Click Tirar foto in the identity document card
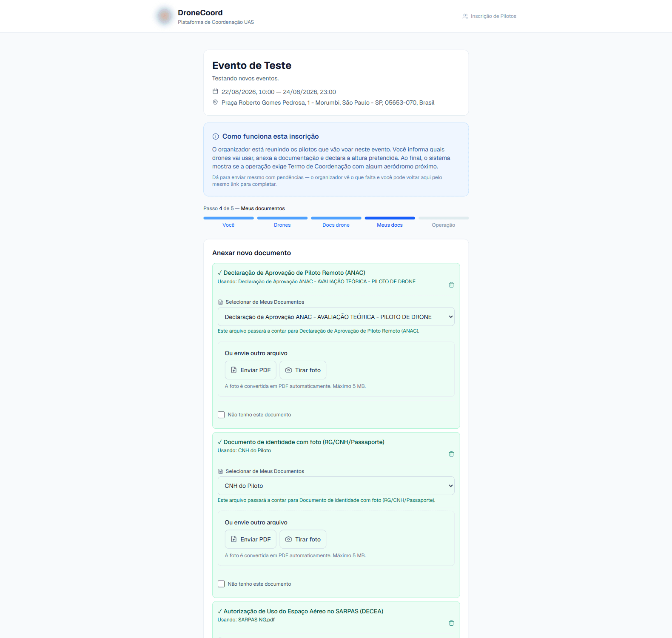This screenshot has width=672, height=638. 303,539
